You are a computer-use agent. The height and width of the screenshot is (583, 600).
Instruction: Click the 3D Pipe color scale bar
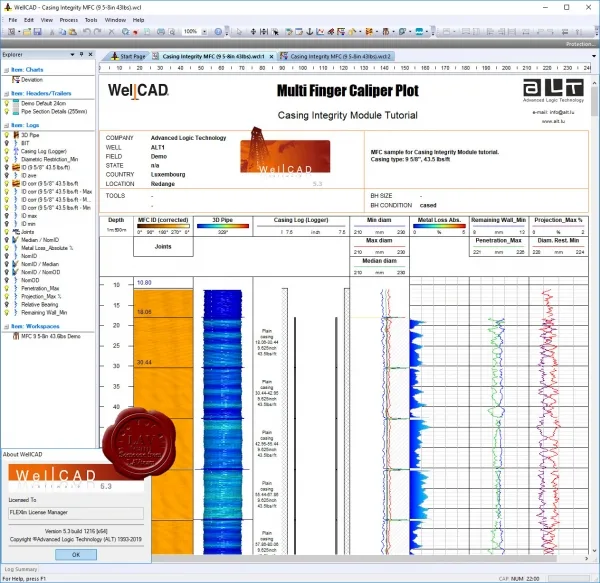(x=223, y=226)
